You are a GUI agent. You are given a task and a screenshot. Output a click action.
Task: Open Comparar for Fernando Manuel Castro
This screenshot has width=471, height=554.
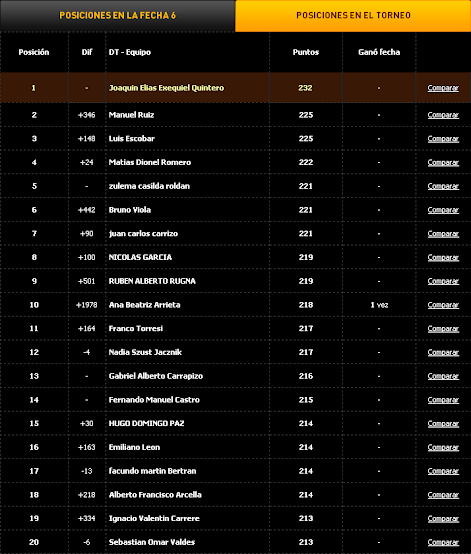point(443,400)
